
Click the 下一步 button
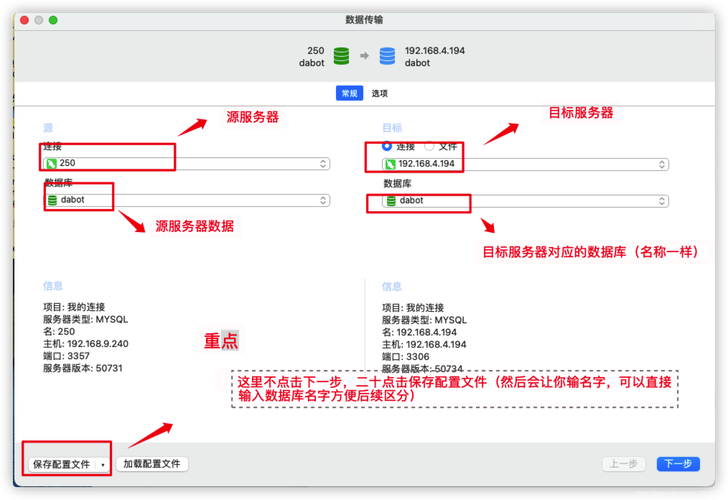(678, 464)
